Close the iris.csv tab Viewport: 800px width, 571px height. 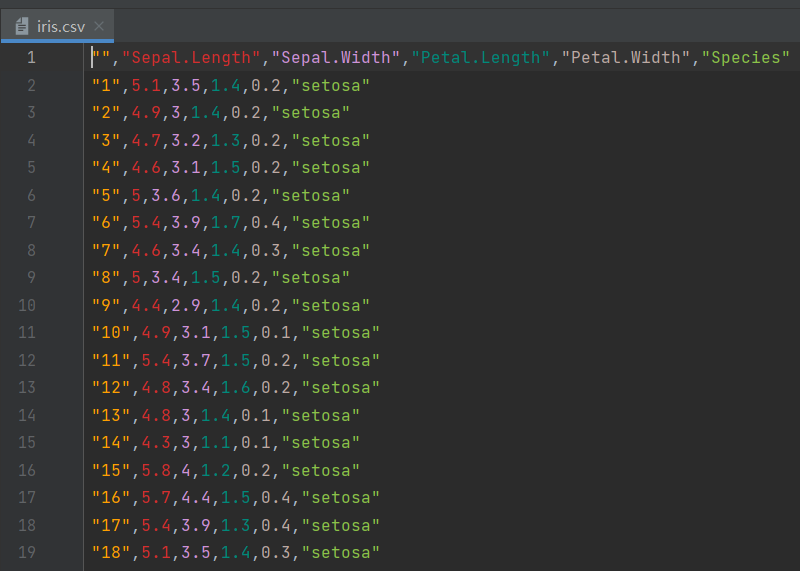coord(98,26)
